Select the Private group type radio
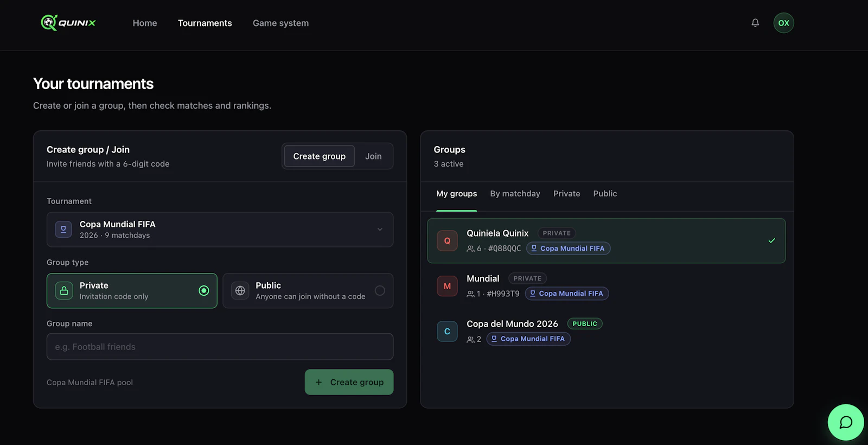 pyautogui.click(x=204, y=291)
